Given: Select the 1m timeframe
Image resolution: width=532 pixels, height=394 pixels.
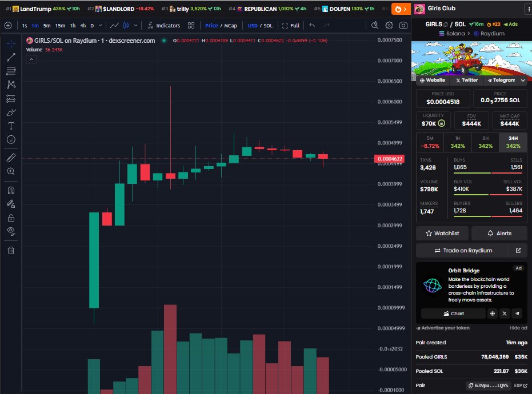Looking at the screenshot, I should tap(35, 26).
